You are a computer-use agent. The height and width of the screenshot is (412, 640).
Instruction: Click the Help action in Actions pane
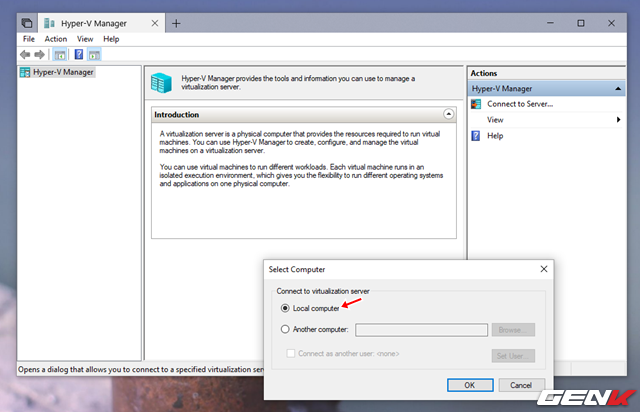click(495, 136)
